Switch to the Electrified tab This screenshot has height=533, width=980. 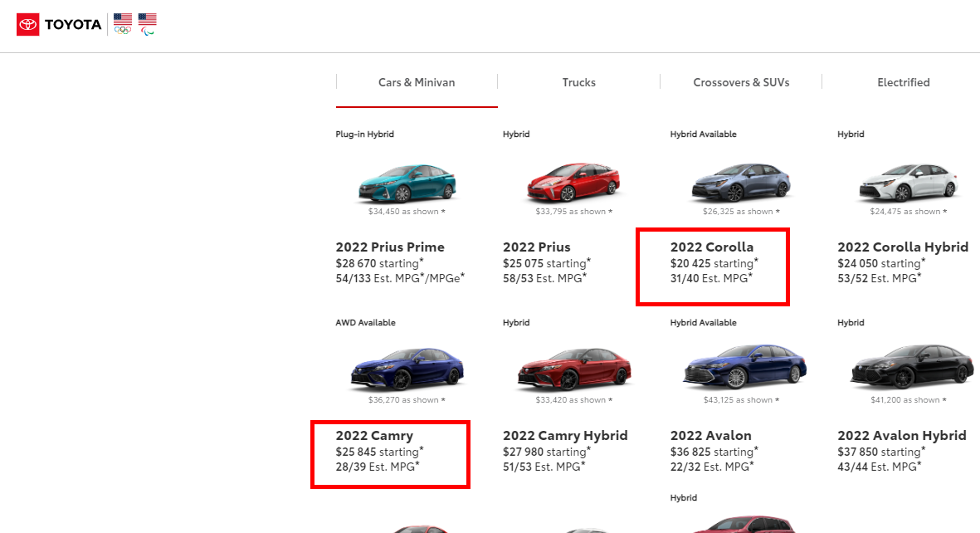click(903, 82)
